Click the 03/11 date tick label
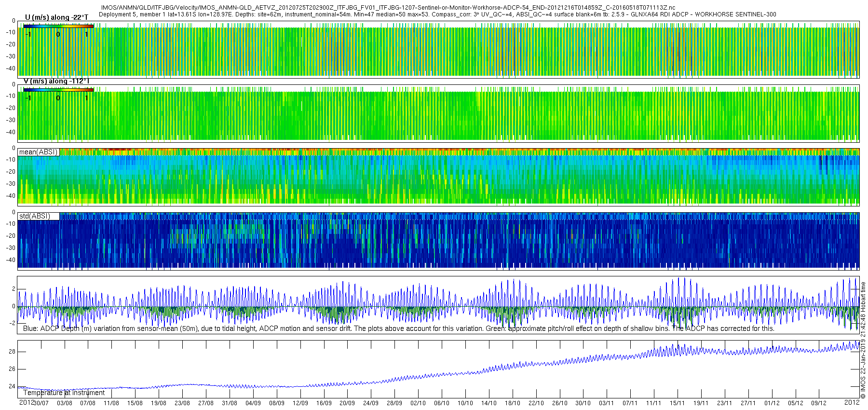Image resolution: width=868 pixels, height=410 pixels. 607,403
